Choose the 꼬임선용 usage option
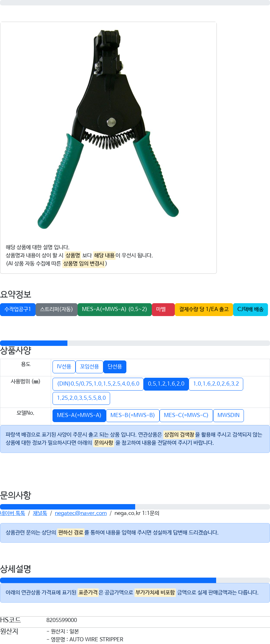This screenshot has height=644, width=270. tap(89, 367)
